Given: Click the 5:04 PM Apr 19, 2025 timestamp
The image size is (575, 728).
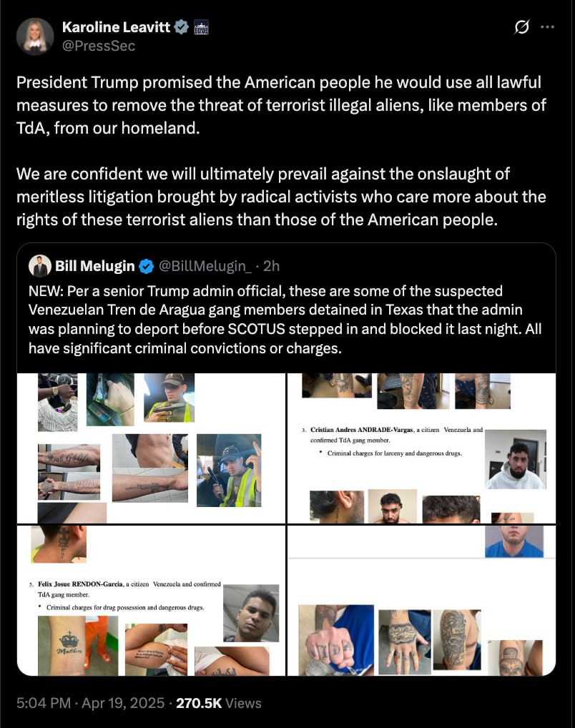Looking at the screenshot, I should pos(91,703).
